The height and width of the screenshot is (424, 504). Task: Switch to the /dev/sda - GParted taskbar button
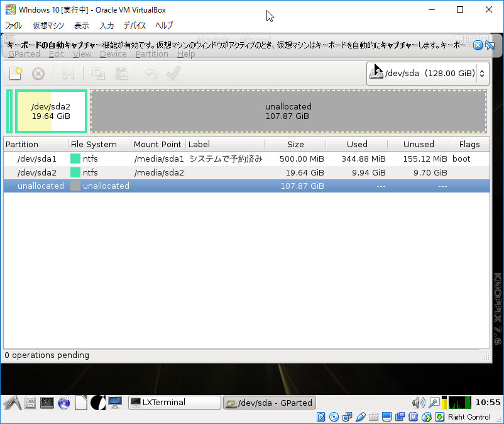tap(270, 403)
